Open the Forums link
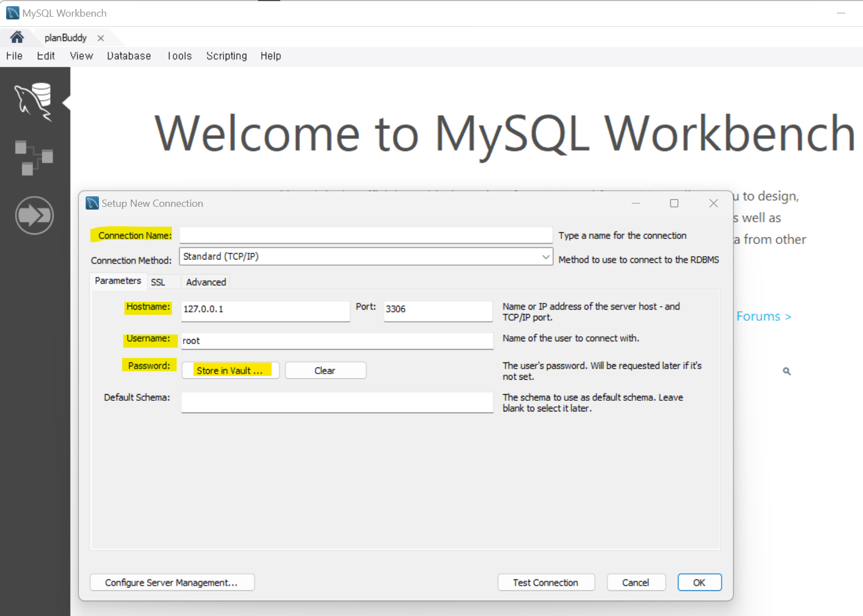The image size is (863, 616). pos(763,316)
